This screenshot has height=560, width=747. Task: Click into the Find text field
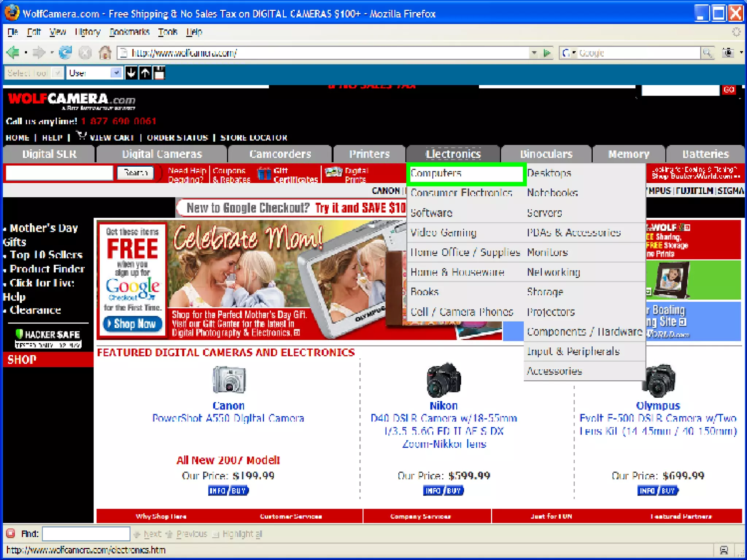coord(86,534)
